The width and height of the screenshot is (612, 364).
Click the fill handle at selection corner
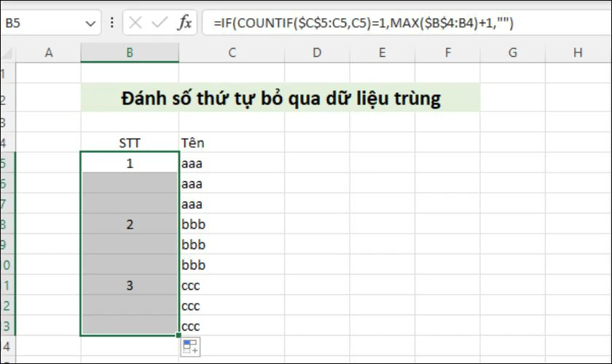pyautogui.click(x=178, y=335)
